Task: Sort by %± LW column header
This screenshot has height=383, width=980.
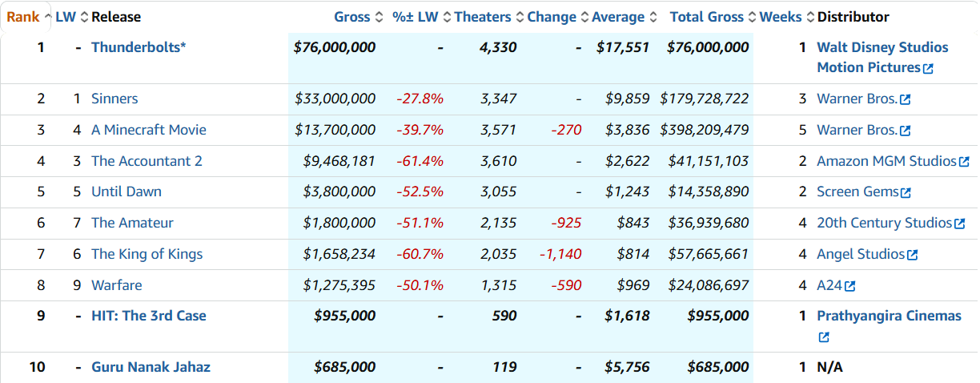Action: tap(416, 17)
